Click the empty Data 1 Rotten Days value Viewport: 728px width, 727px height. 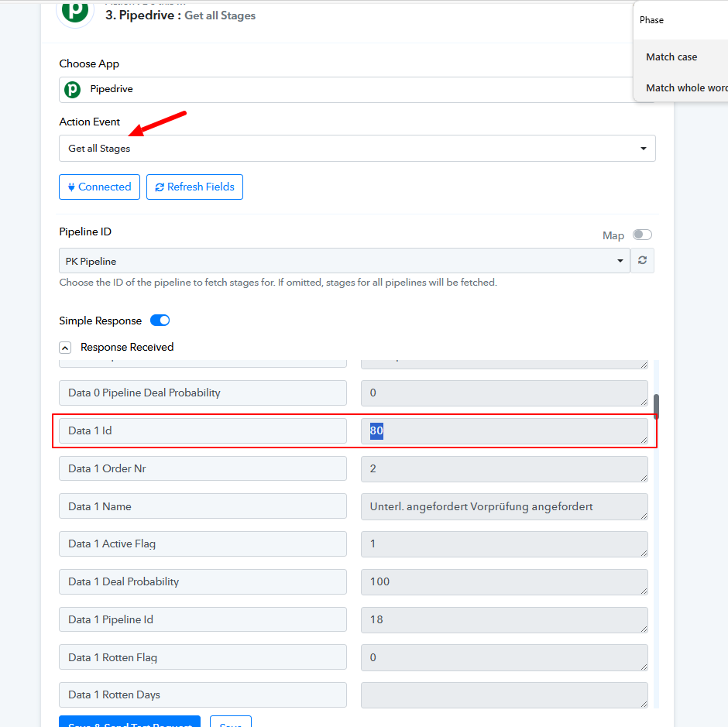point(504,695)
